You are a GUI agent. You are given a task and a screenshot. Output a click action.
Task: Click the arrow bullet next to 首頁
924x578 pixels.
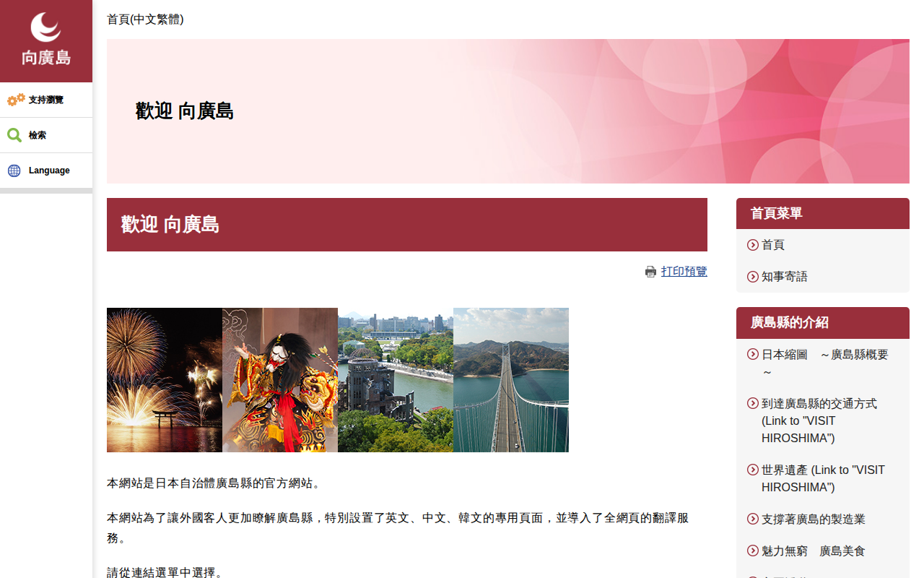point(753,245)
